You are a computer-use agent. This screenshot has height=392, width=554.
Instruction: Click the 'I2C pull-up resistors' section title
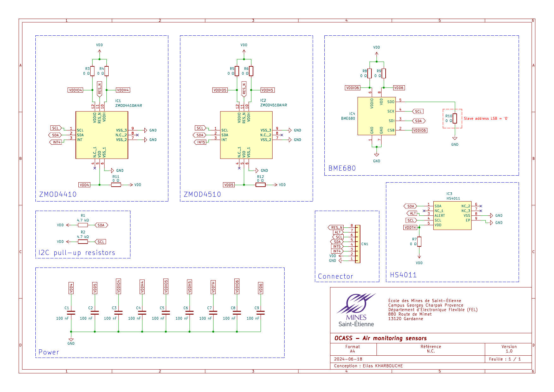click(77, 253)
